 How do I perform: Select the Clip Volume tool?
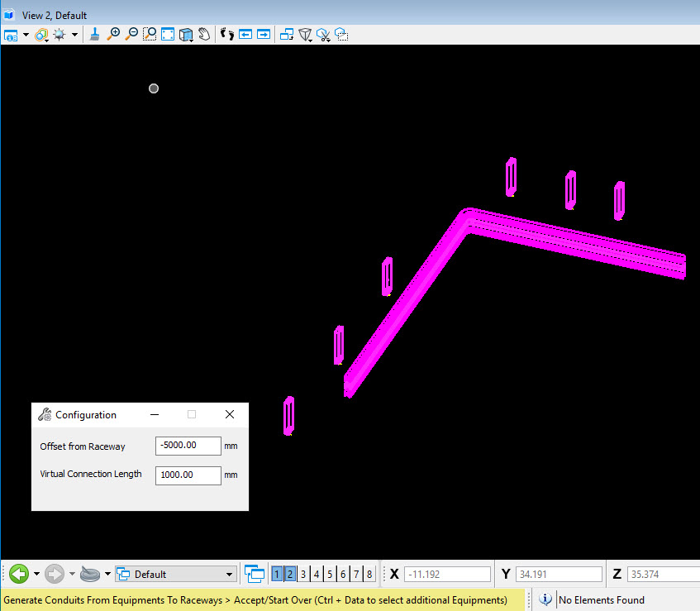click(305, 34)
